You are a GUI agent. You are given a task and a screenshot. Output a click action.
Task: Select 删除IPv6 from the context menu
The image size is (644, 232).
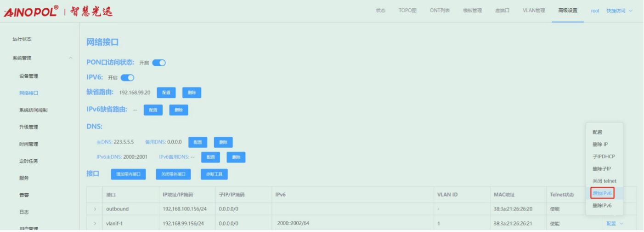tap(602, 206)
